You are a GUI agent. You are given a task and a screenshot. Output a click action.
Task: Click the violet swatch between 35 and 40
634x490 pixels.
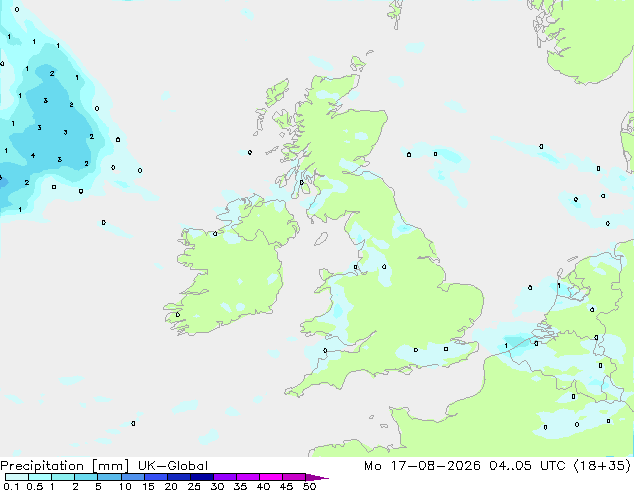coord(248,477)
